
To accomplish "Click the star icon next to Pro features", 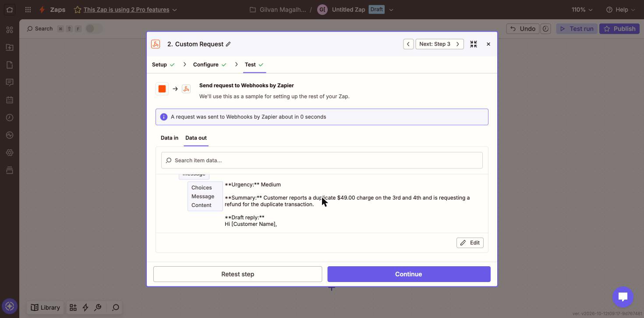I will point(78,9).
